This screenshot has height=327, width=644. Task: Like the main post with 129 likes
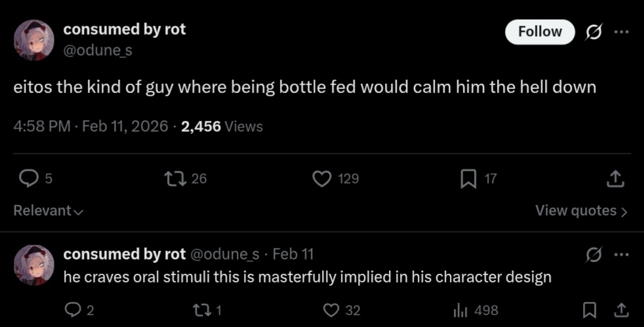click(321, 178)
